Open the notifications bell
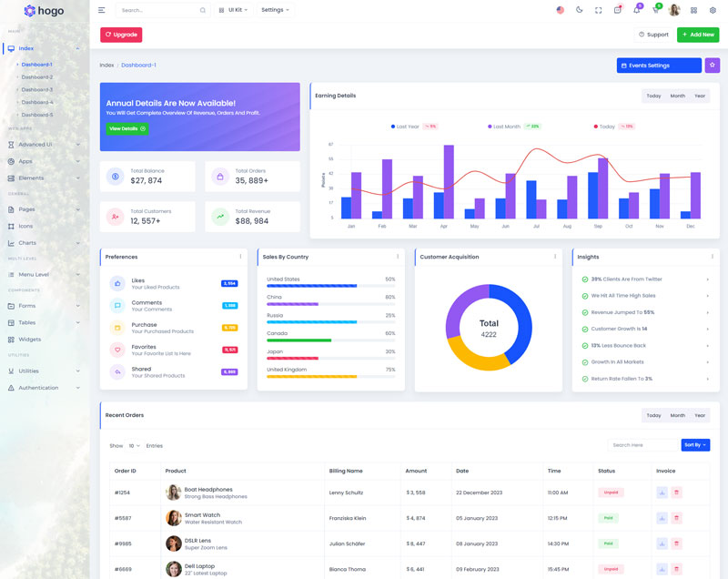 tap(636, 10)
